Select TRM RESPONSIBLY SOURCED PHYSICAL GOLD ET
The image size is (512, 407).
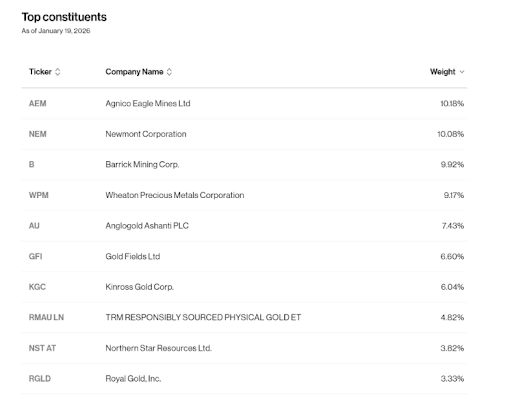click(203, 317)
